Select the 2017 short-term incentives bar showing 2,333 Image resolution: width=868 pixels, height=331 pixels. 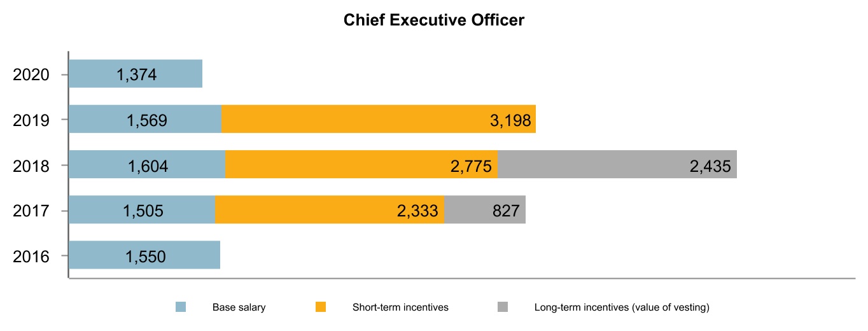click(x=329, y=209)
